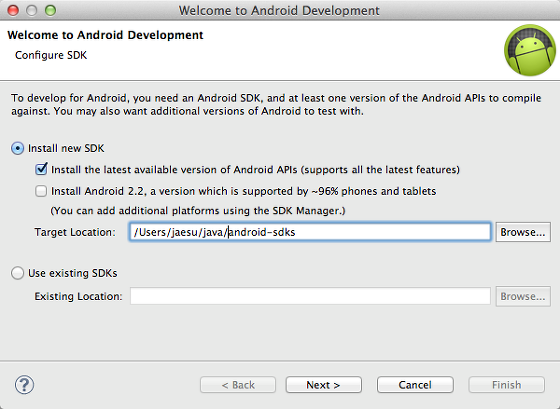Image resolution: width=560 pixels, height=409 pixels.
Task: Cancel the Android setup wizard
Action: click(x=415, y=385)
